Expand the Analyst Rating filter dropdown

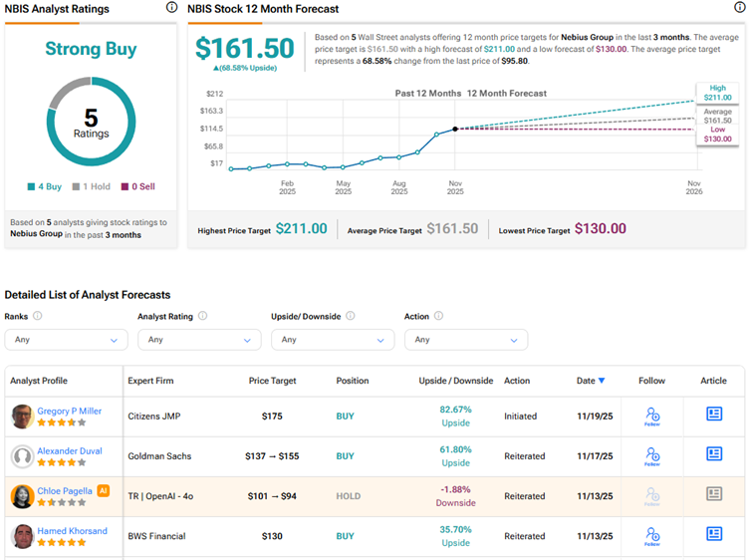(199, 340)
